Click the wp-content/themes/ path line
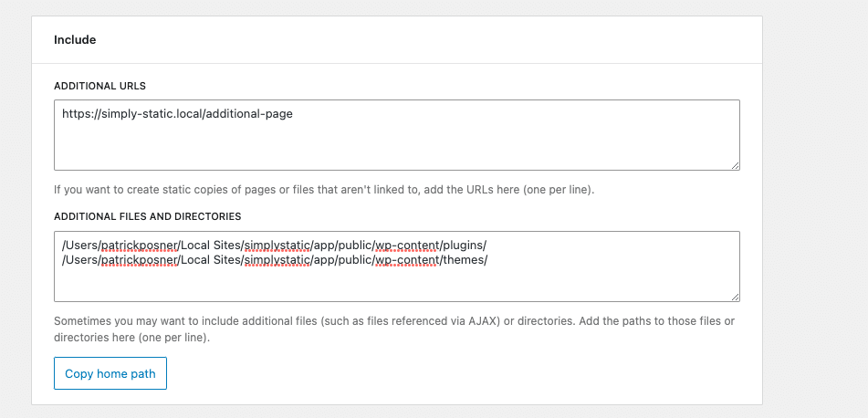The height and width of the screenshot is (418, 868). pos(275,260)
